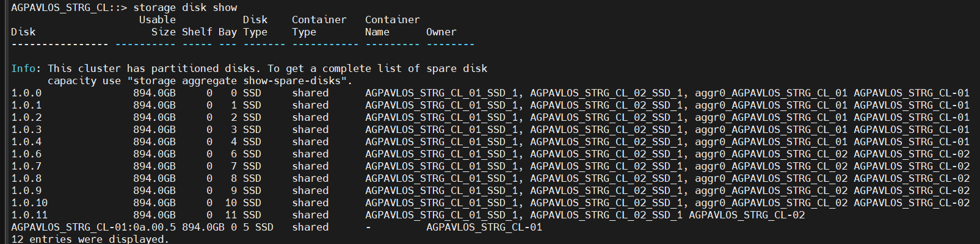Viewport: 980px width, 244px height.
Task: Click the "shared" container type for disk 1.0.11
Action: tap(310, 215)
